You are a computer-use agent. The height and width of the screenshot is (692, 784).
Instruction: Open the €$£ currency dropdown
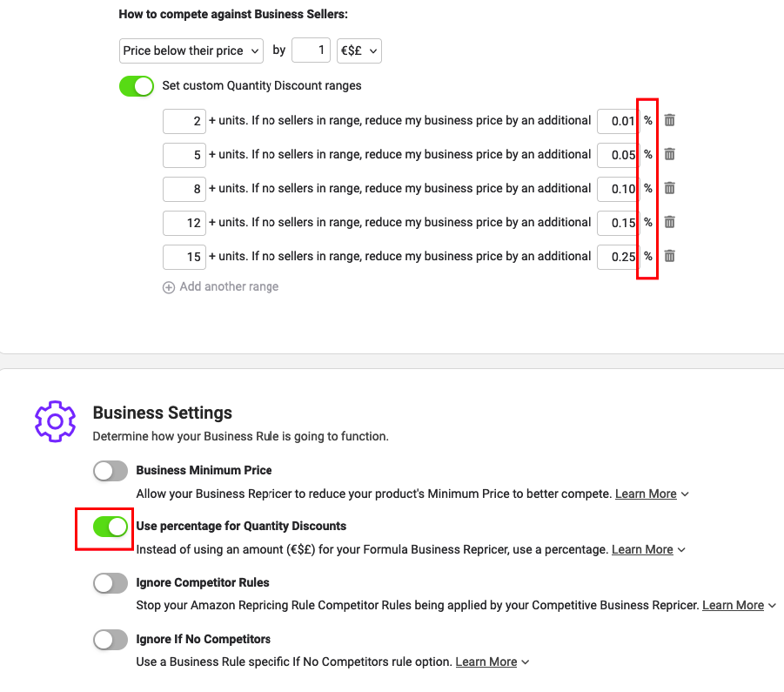[x=359, y=51]
